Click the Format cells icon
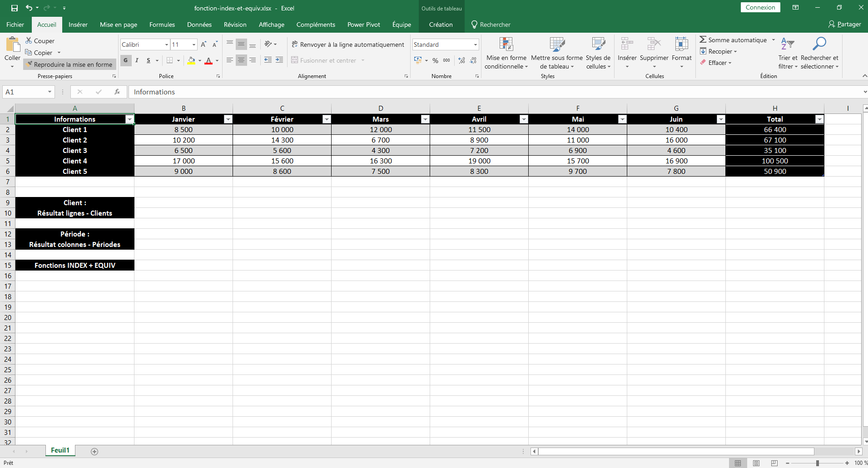Viewport: 868px width, 468px height. point(681,44)
